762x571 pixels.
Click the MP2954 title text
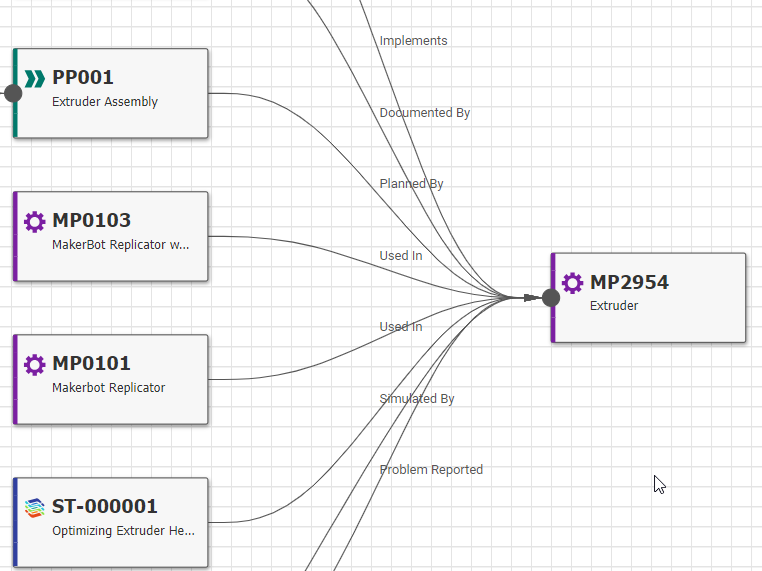(629, 283)
